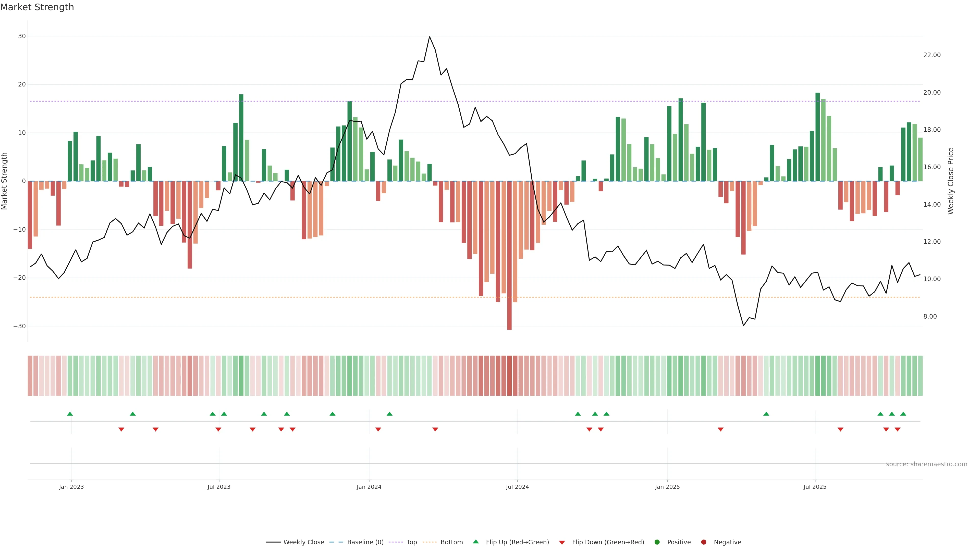
Task: Click the Jan 2025 x-axis label
Action: click(x=667, y=487)
